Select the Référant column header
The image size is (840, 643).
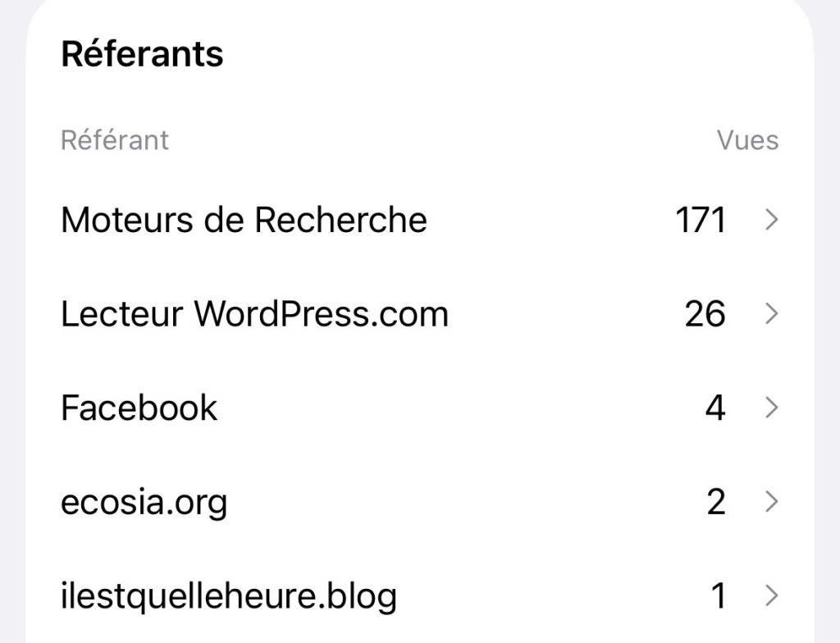pyautogui.click(x=115, y=139)
